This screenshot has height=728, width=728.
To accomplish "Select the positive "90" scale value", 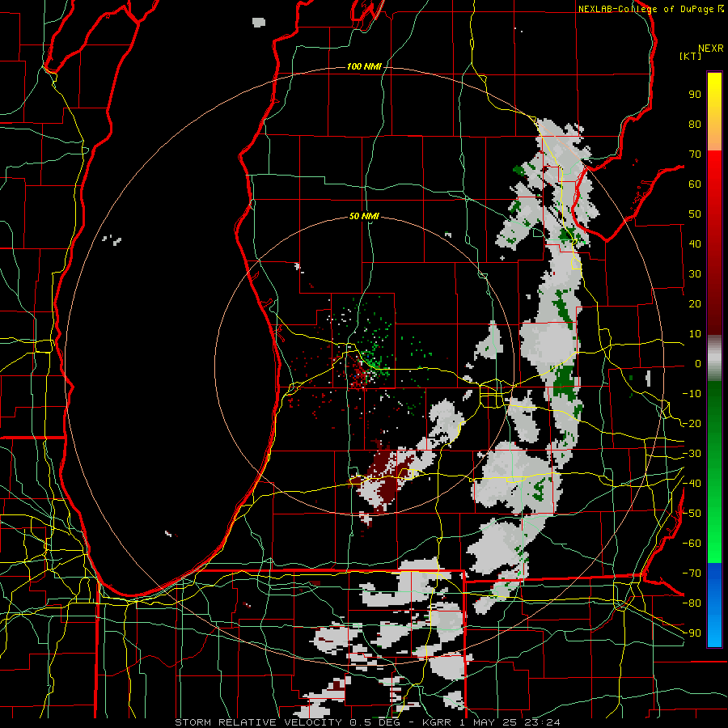I will [x=695, y=95].
